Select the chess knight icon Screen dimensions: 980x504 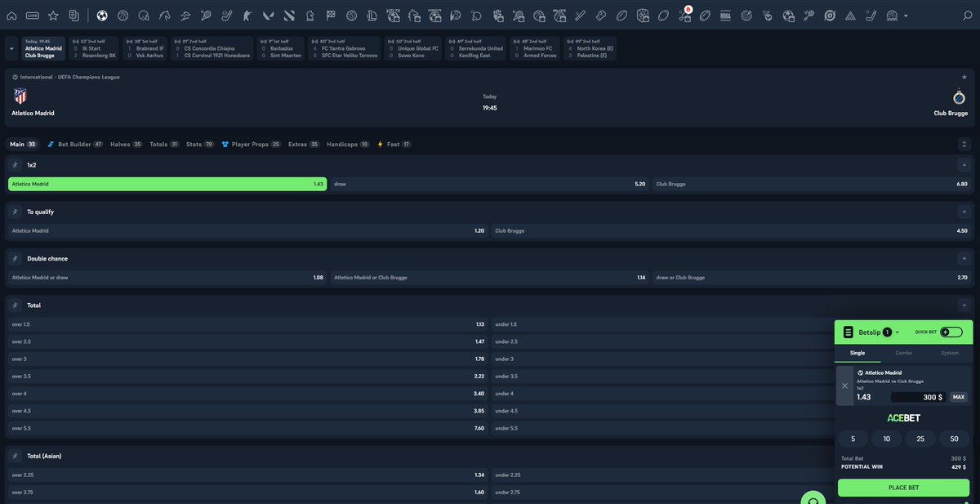tap(310, 16)
